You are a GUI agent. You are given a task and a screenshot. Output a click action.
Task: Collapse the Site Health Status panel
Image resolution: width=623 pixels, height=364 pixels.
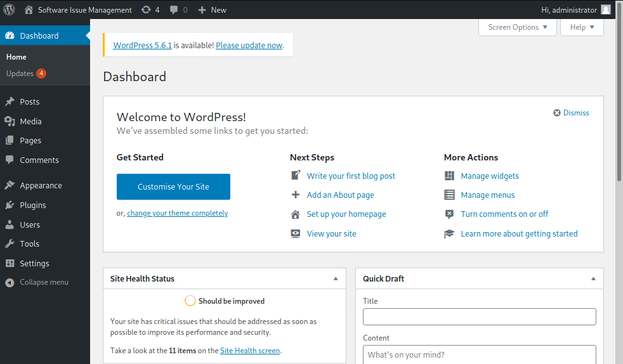pos(336,278)
